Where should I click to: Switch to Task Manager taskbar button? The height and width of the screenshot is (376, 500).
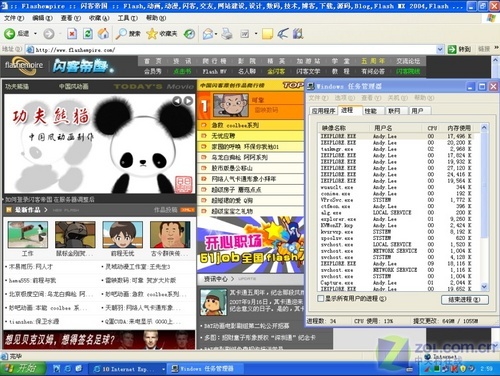click(204, 369)
